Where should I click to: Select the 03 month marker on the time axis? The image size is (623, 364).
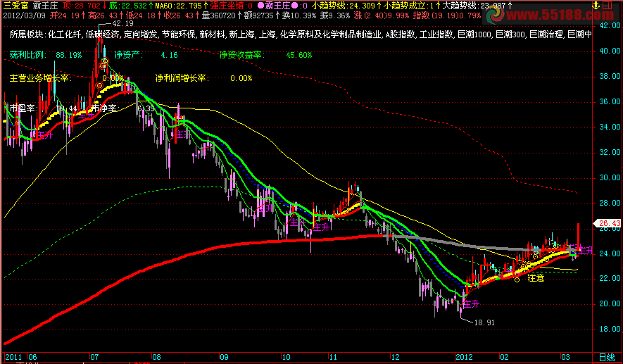(x=566, y=356)
